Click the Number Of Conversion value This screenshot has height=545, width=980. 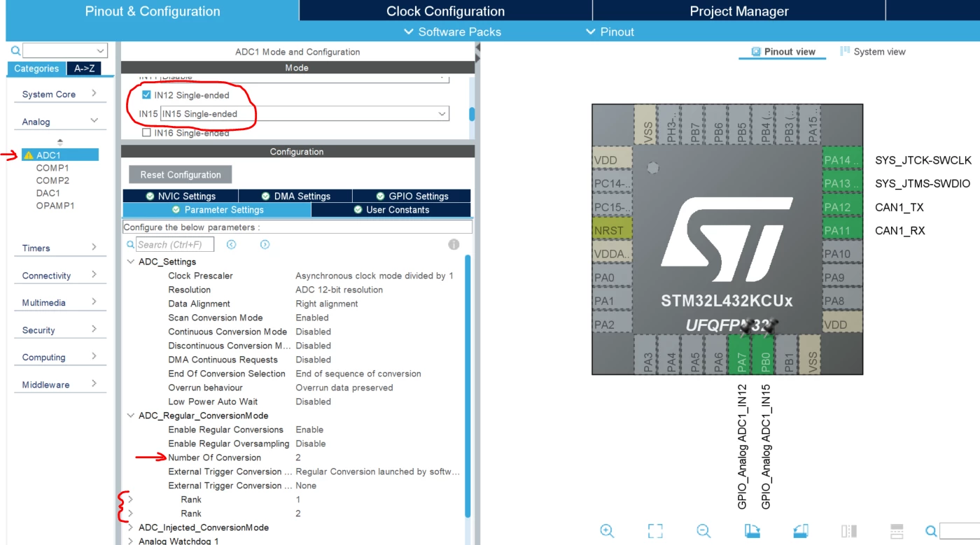point(298,458)
